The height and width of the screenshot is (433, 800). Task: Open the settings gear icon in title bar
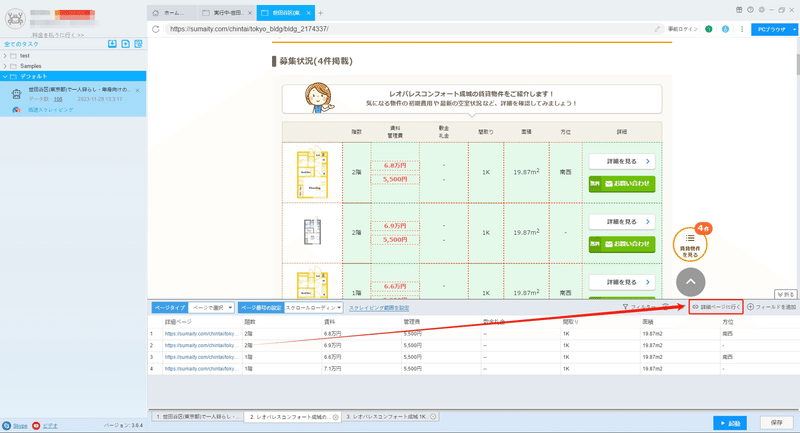tap(761, 10)
